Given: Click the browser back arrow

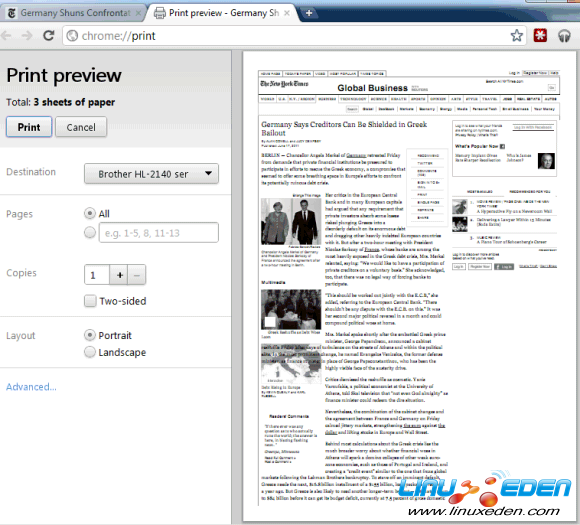Looking at the screenshot, I should point(6,36).
